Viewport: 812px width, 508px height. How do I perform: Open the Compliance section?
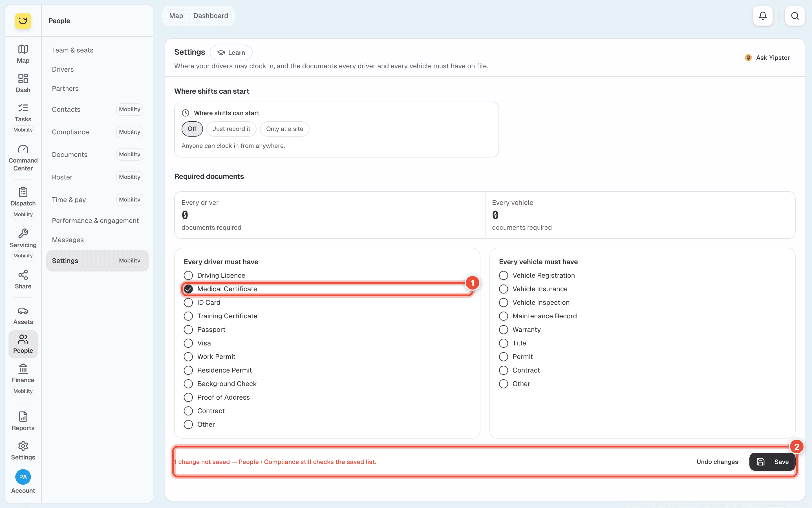click(97, 132)
